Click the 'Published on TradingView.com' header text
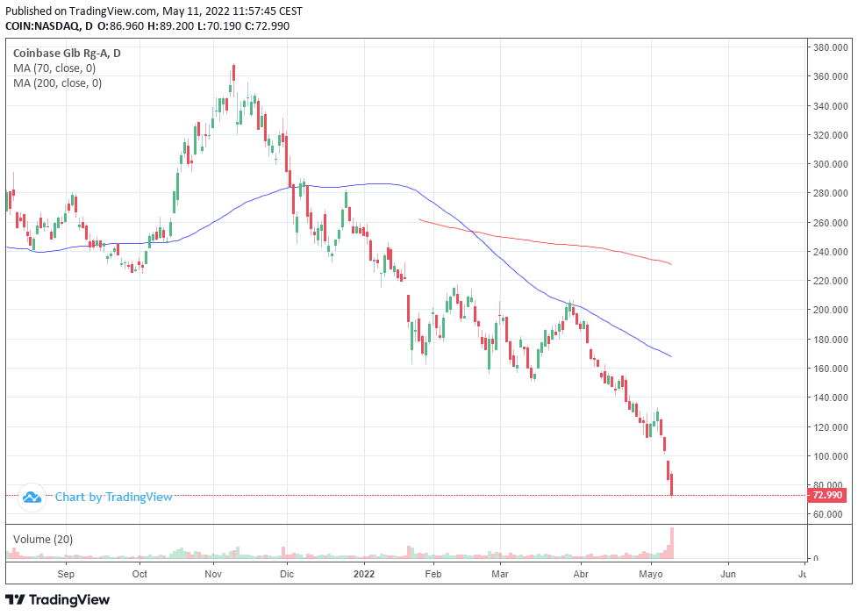 [81, 11]
